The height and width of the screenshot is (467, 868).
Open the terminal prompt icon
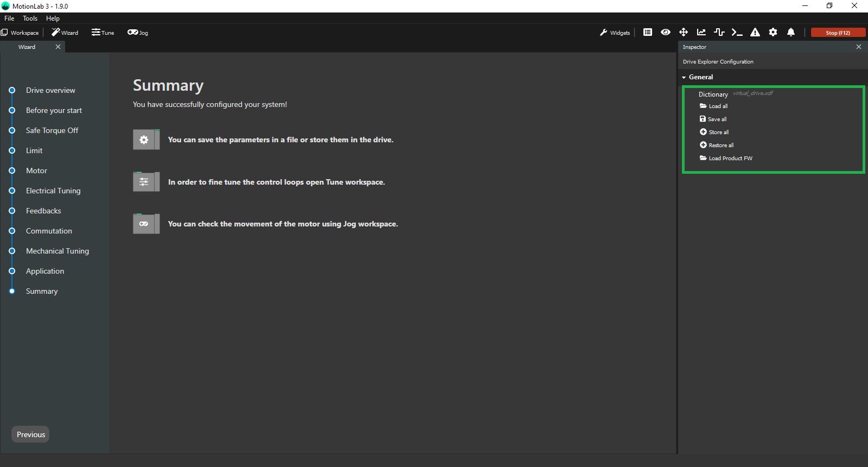[737, 33]
